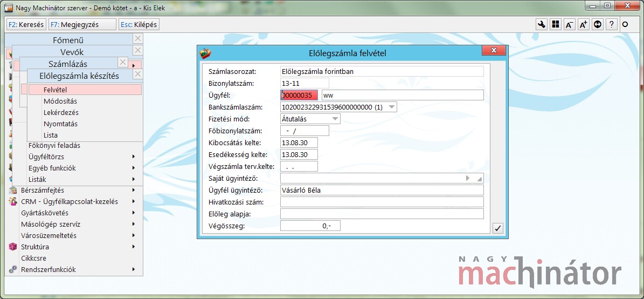Select Lista menu item
This screenshot has height=299, width=644.
[x=85, y=135]
